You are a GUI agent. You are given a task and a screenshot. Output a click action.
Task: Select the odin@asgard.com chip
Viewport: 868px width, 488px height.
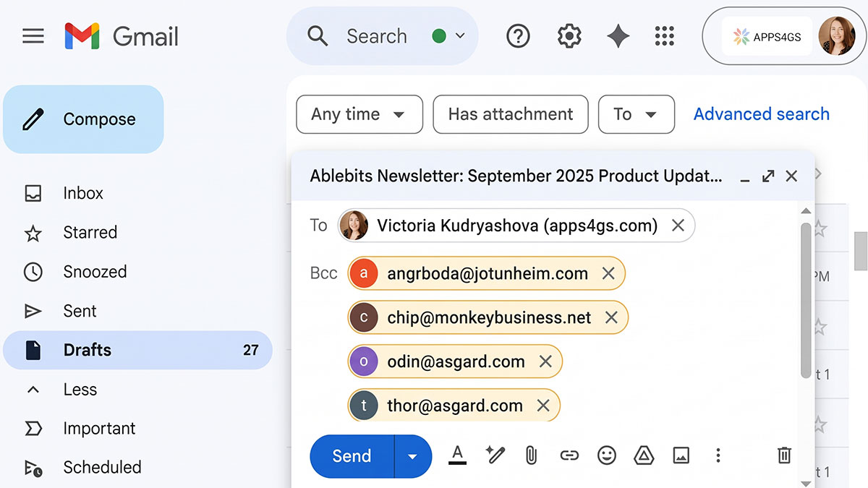pyautogui.click(x=454, y=362)
